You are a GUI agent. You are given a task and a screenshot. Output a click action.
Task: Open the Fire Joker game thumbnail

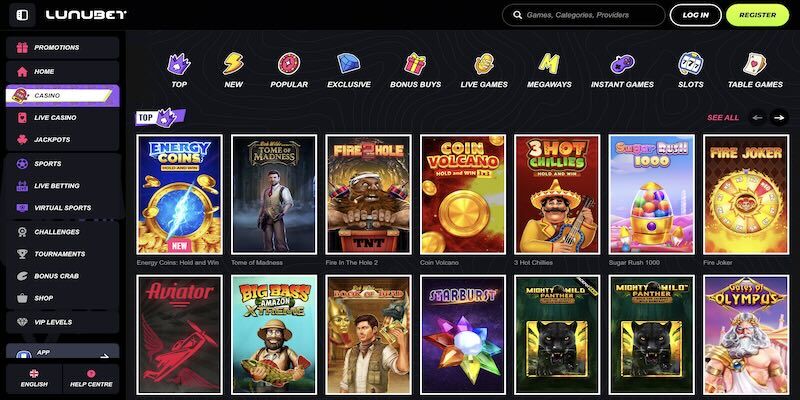(x=746, y=194)
